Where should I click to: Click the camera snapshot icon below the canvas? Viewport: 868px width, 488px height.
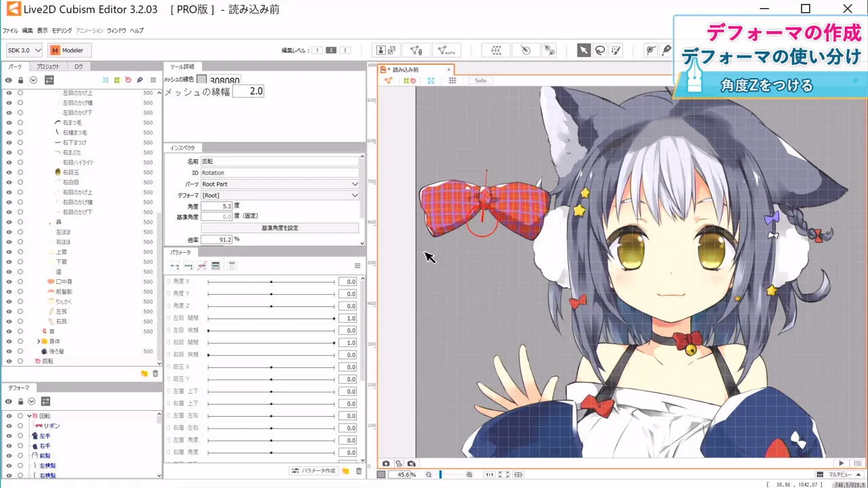coord(387,463)
